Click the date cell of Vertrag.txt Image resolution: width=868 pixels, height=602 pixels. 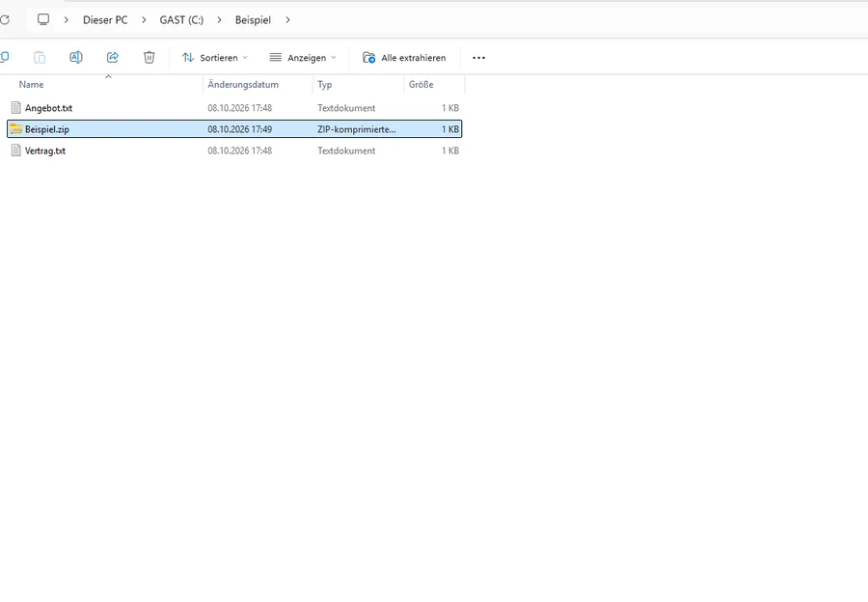click(x=240, y=150)
